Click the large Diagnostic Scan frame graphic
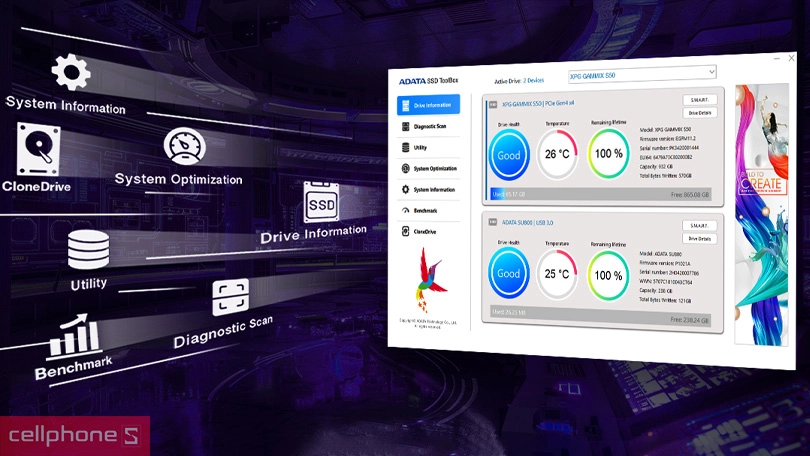The image size is (810, 456). pos(230,297)
